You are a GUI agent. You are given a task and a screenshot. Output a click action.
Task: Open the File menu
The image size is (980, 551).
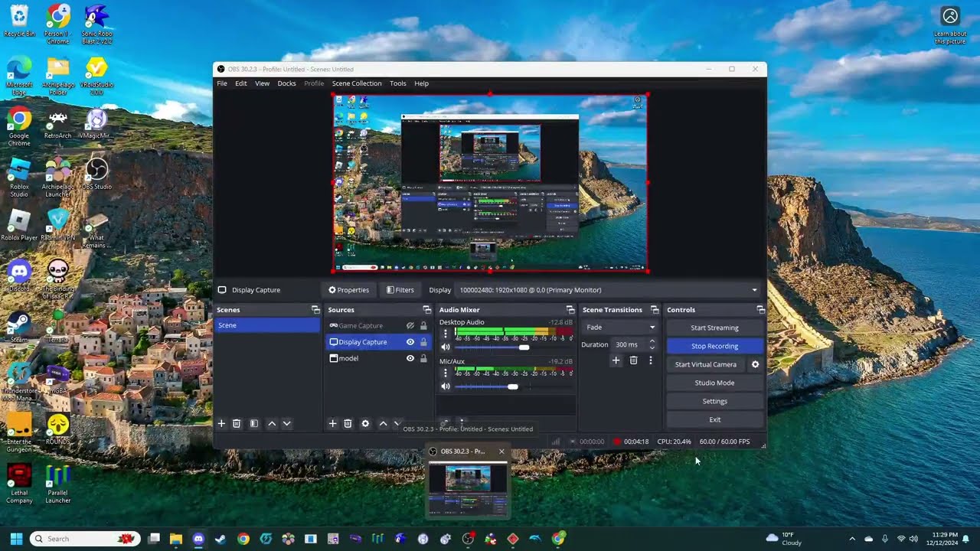[x=222, y=83]
